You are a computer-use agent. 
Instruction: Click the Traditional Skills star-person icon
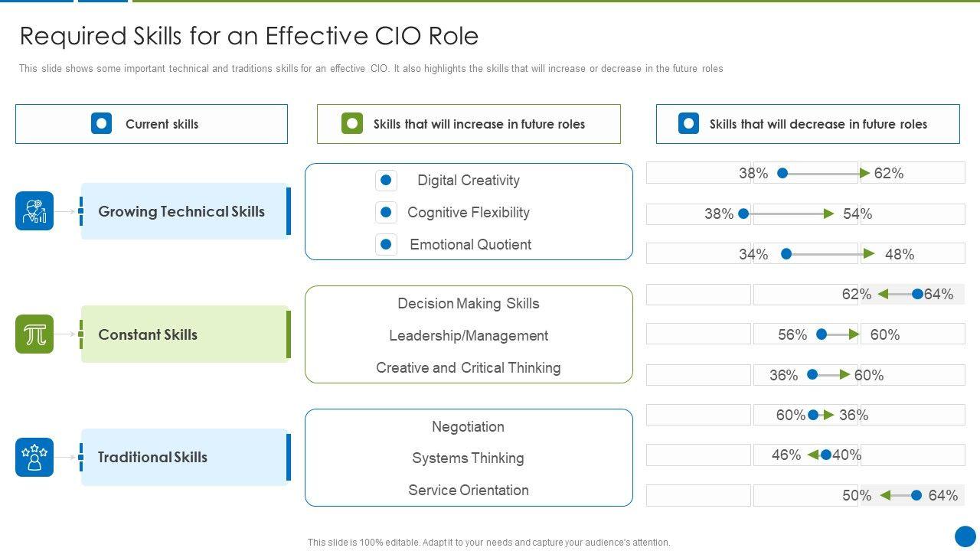(x=34, y=457)
